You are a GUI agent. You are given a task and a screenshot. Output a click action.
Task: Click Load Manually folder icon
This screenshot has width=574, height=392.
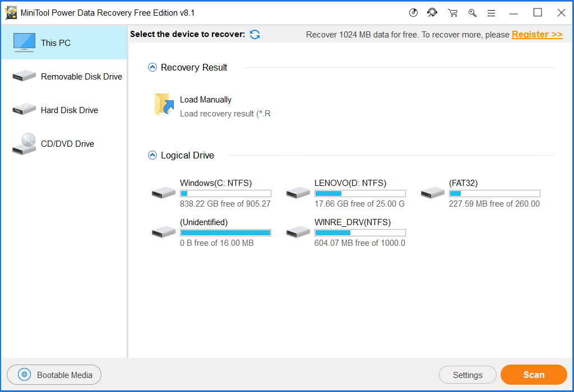tap(164, 105)
